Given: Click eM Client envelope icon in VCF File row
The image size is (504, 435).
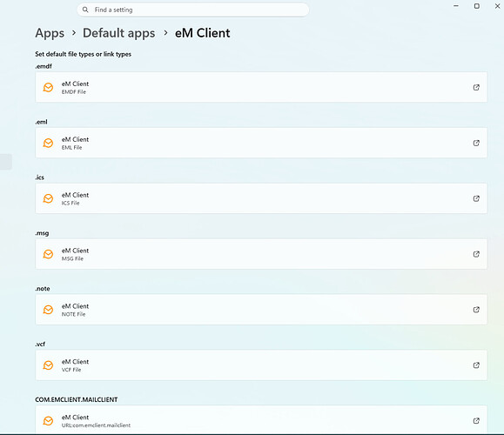Looking at the screenshot, I should pos(48,365).
